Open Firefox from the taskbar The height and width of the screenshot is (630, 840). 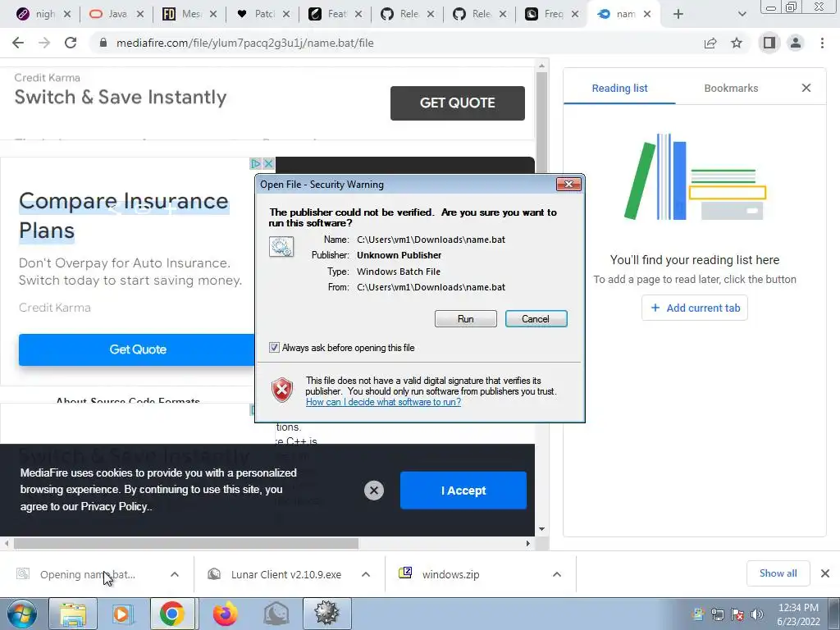(x=225, y=614)
